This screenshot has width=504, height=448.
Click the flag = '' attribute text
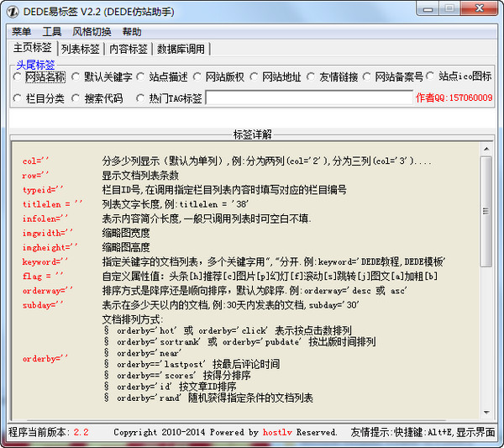coord(43,276)
